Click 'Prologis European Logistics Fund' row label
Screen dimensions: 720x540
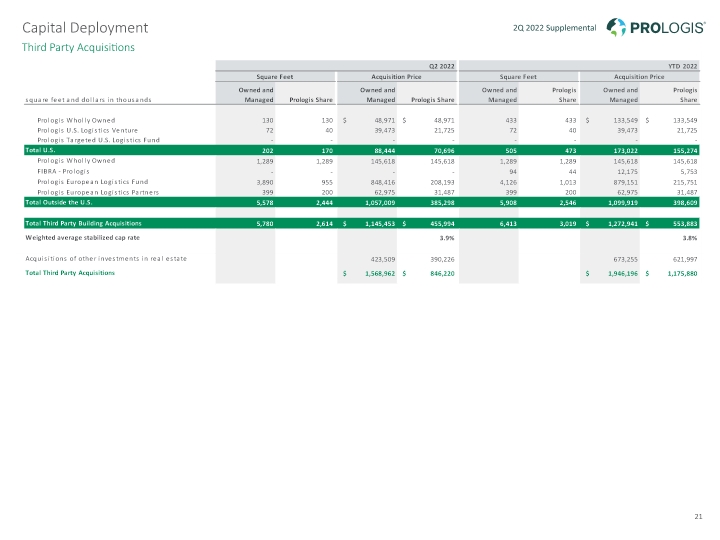pos(92,182)
